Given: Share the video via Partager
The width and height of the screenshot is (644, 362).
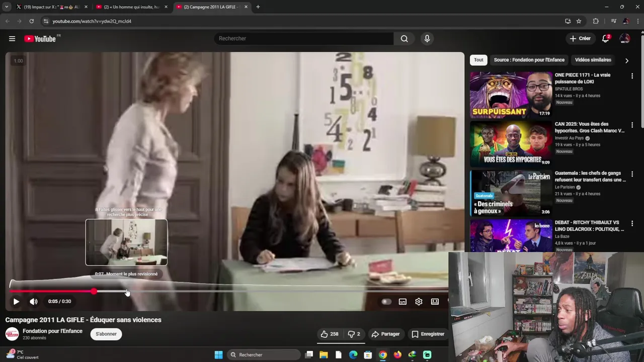Looking at the screenshot, I should coord(385,334).
